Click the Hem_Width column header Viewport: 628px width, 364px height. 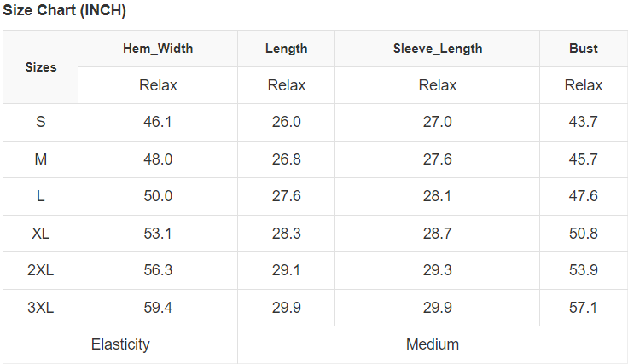pyautogui.click(x=158, y=49)
